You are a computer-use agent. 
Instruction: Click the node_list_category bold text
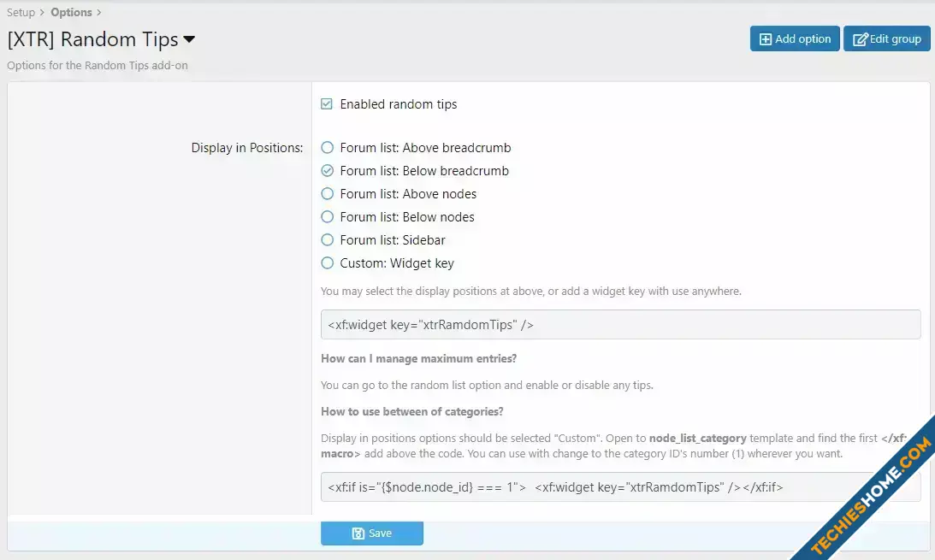coord(698,439)
